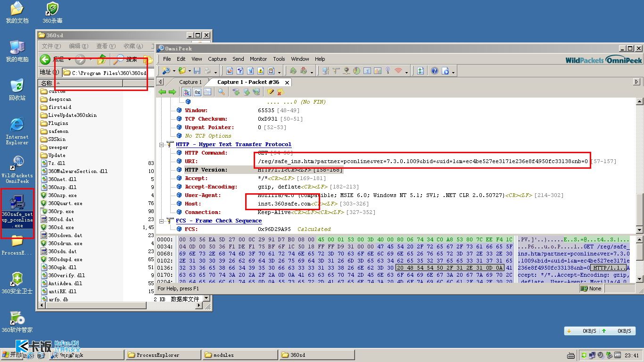Viewport: 644px width, 362px height.
Task: Click the Name column header in 360sd window
Action: point(80,83)
